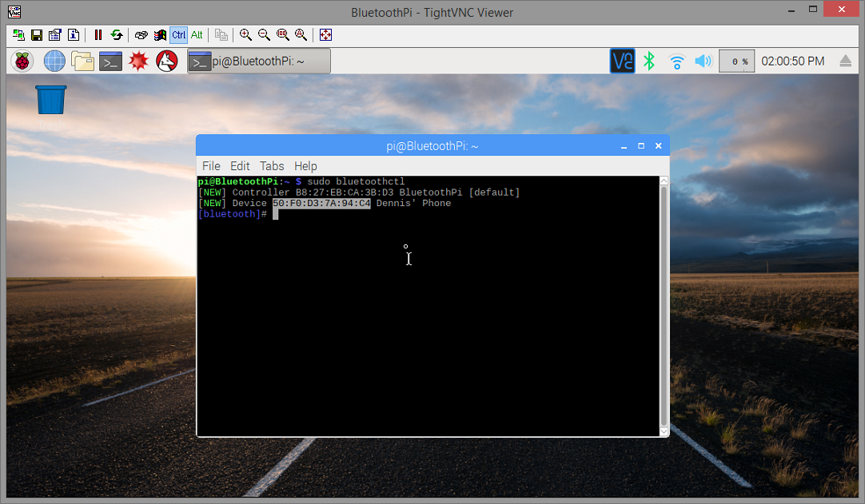Switch the viewer to full screen

coord(325,34)
